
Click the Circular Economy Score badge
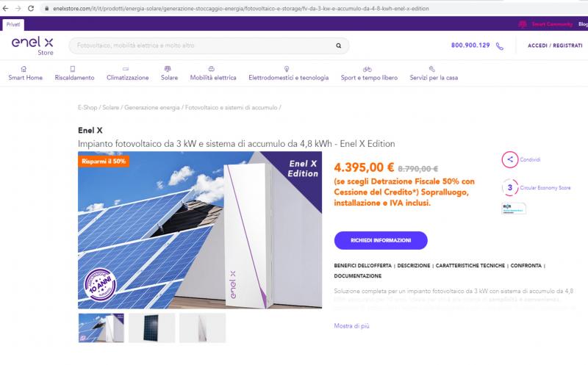[509, 187]
